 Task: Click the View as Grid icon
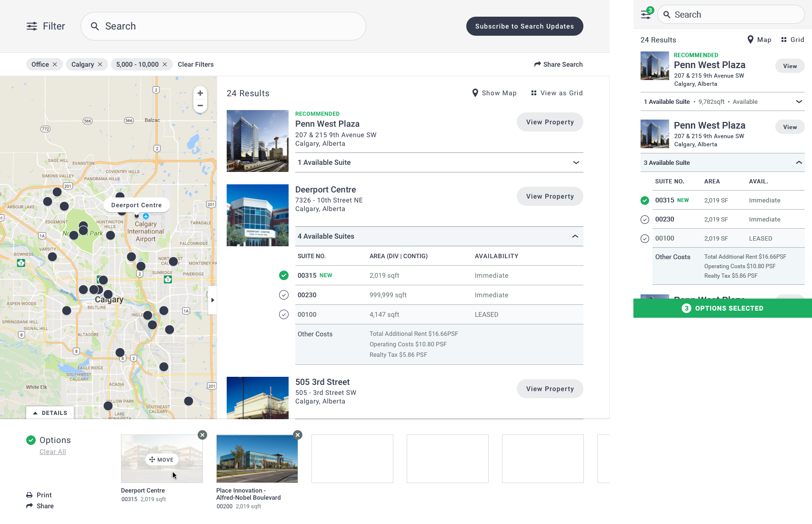pos(534,93)
